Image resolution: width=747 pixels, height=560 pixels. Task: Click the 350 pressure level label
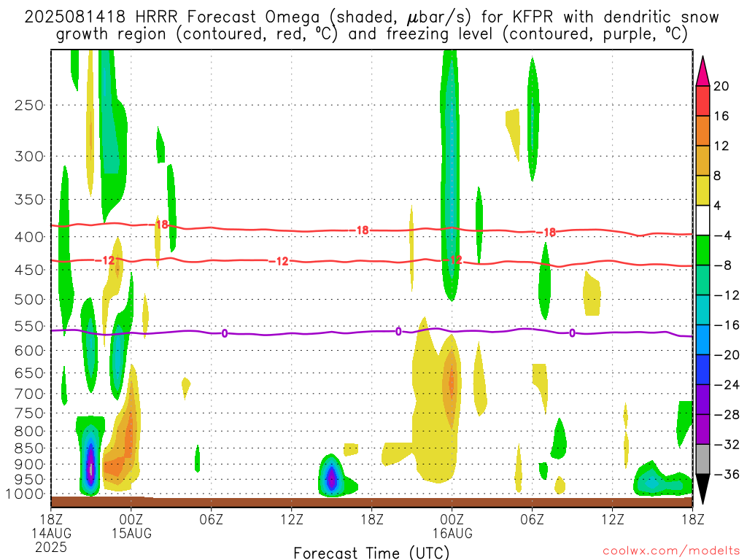tap(29, 200)
